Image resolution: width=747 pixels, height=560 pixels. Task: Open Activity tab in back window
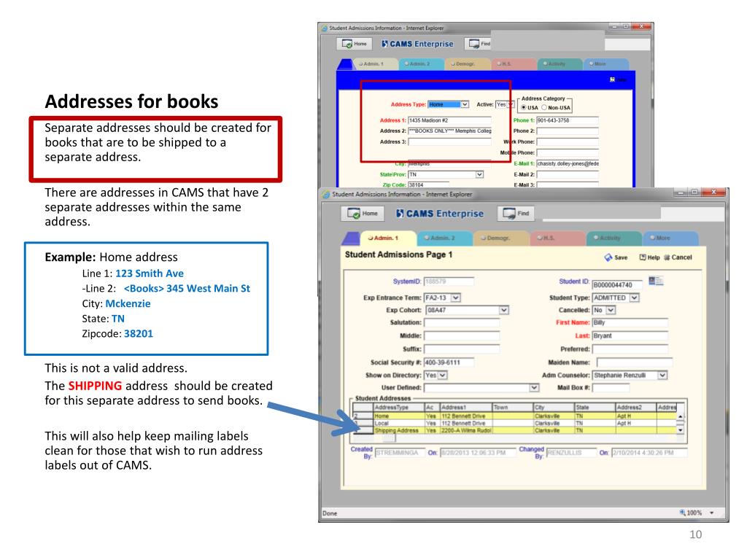point(559,64)
